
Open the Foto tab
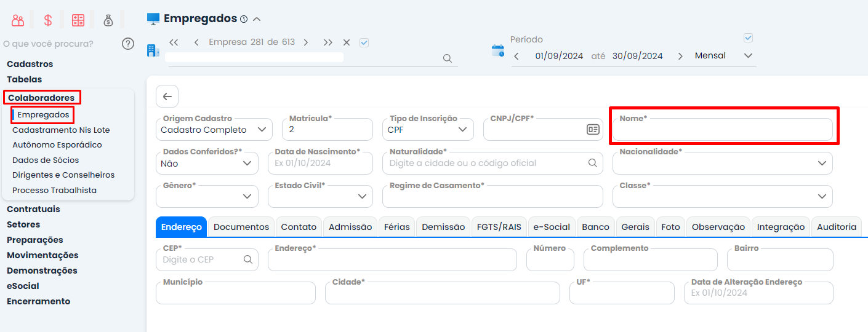pos(671,227)
